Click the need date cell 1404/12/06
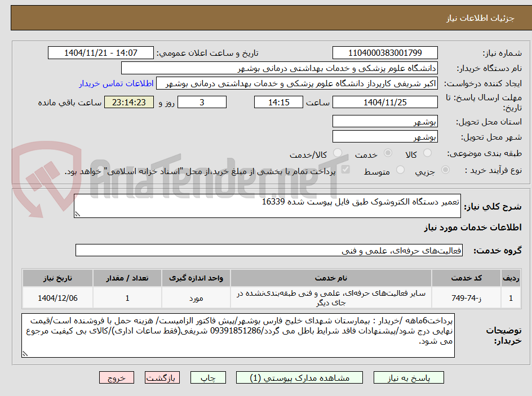This screenshot has width=532, height=396. (57, 298)
